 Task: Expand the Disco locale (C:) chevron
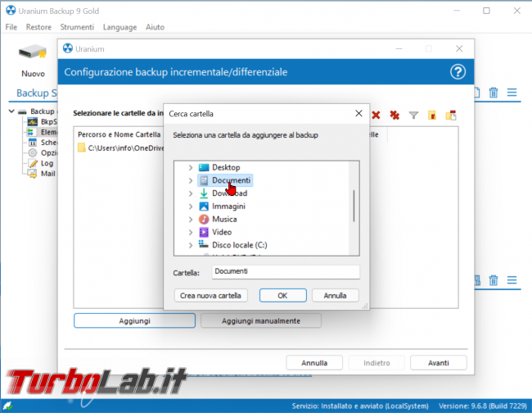[191, 245]
